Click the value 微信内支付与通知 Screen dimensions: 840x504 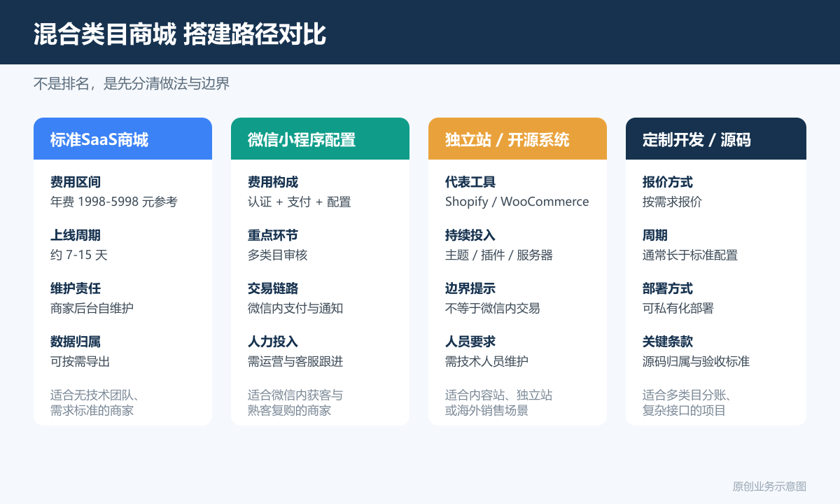(x=295, y=308)
